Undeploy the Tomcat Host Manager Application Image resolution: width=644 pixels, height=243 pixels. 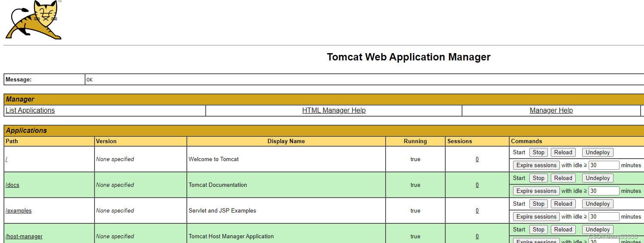point(598,229)
